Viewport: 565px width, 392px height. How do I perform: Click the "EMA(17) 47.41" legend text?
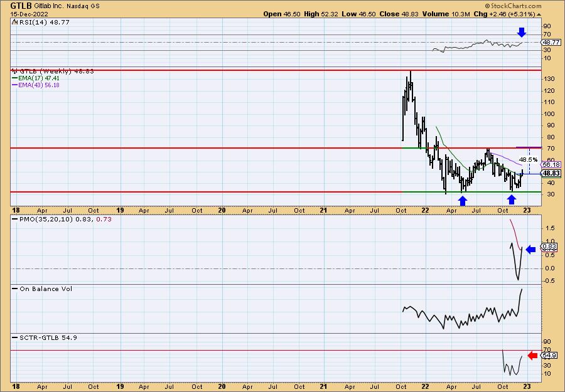click(x=39, y=78)
